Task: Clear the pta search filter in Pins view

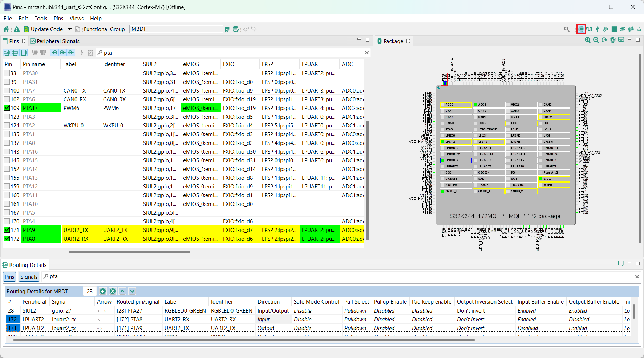Action: [x=367, y=53]
